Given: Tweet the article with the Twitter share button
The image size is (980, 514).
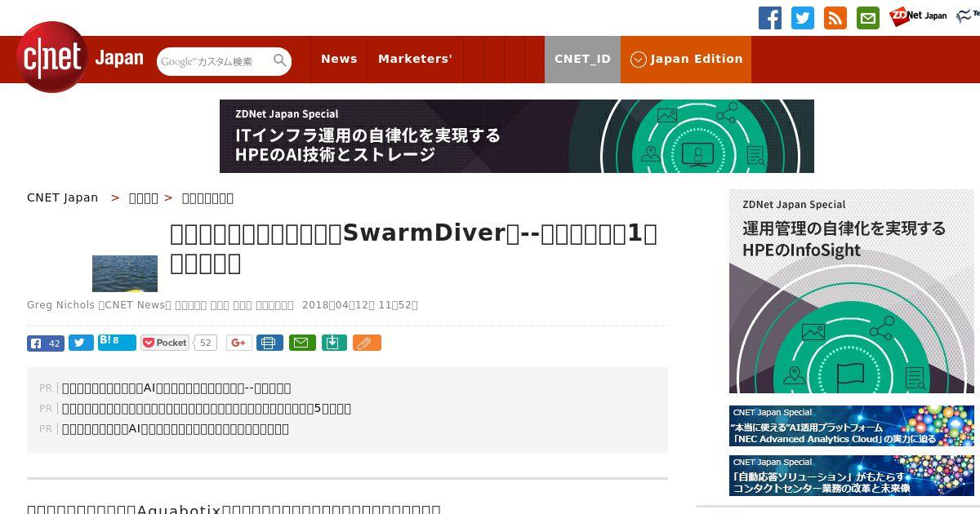Looking at the screenshot, I should (x=81, y=343).
